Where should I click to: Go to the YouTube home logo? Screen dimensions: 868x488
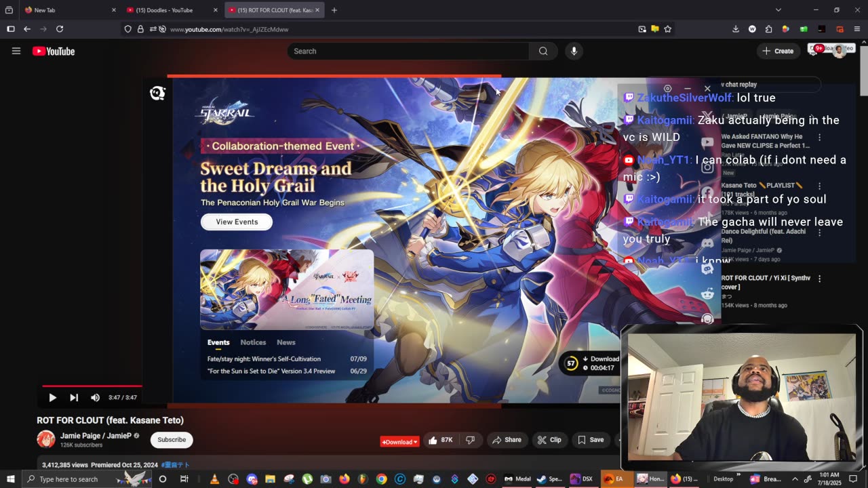coord(54,52)
